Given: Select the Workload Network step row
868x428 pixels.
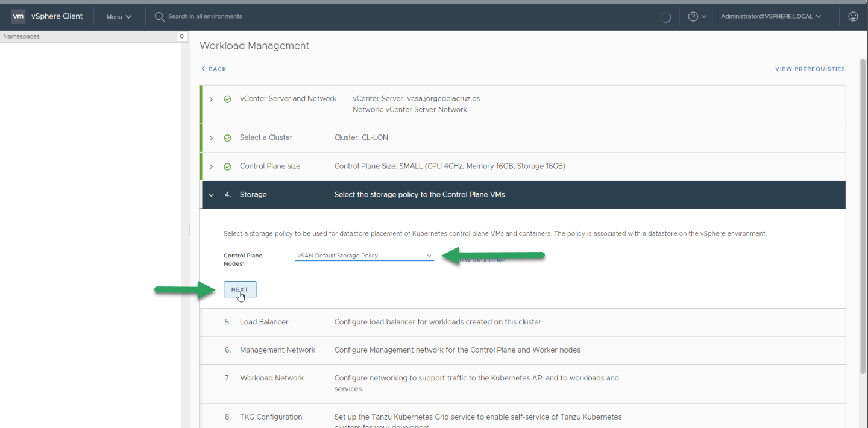Looking at the screenshot, I should tap(523, 383).
